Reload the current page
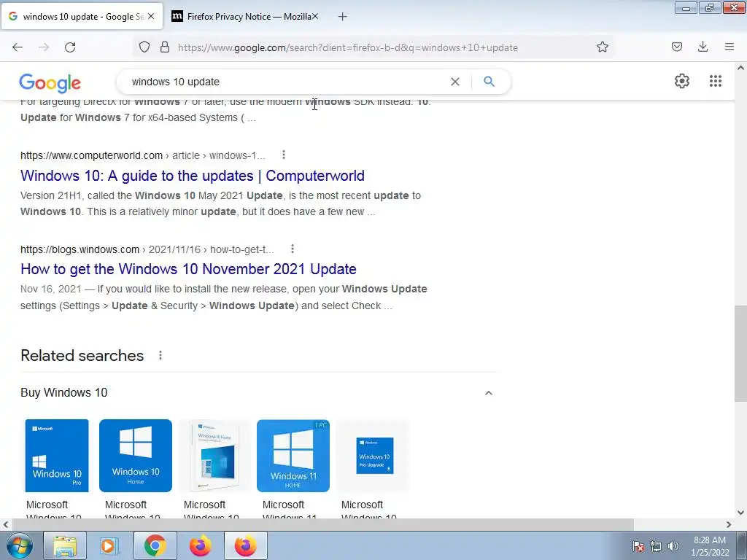747x560 pixels. pos(70,47)
